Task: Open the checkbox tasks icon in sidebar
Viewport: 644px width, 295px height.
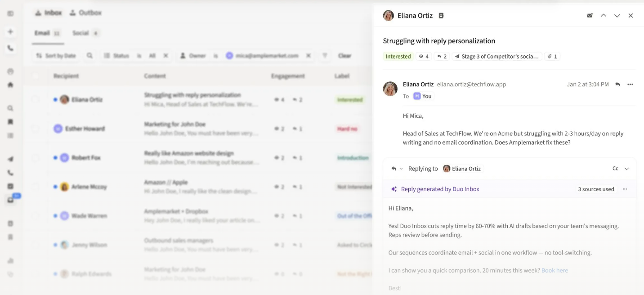Action: coord(10,186)
